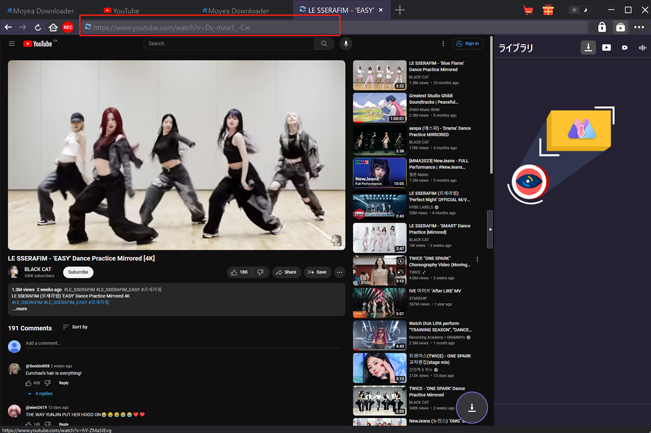The width and height of the screenshot is (651, 433).
Task: Open BLACK CAT channel avatar
Action: pyautogui.click(x=14, y=272)
